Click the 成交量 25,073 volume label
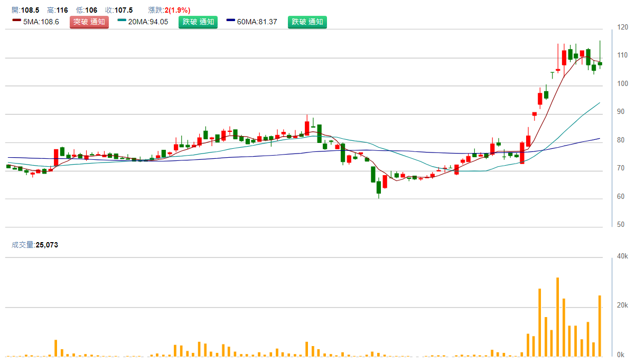 (x=35, y=245)
